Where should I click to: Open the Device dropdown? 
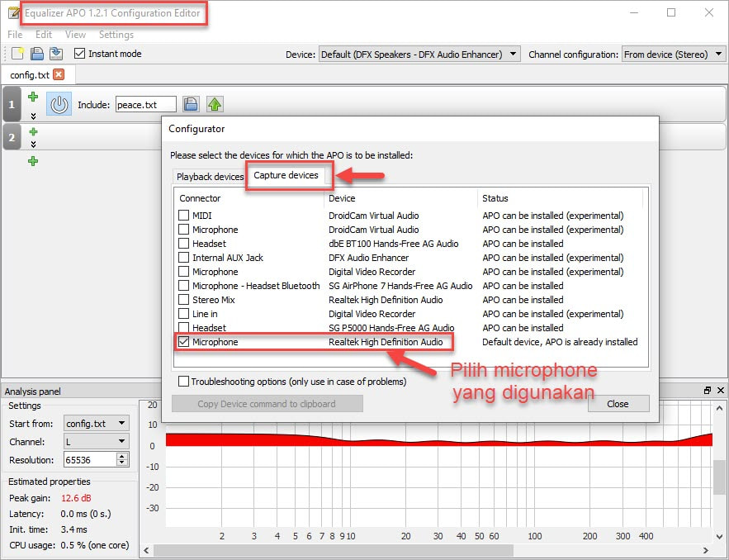419,55
